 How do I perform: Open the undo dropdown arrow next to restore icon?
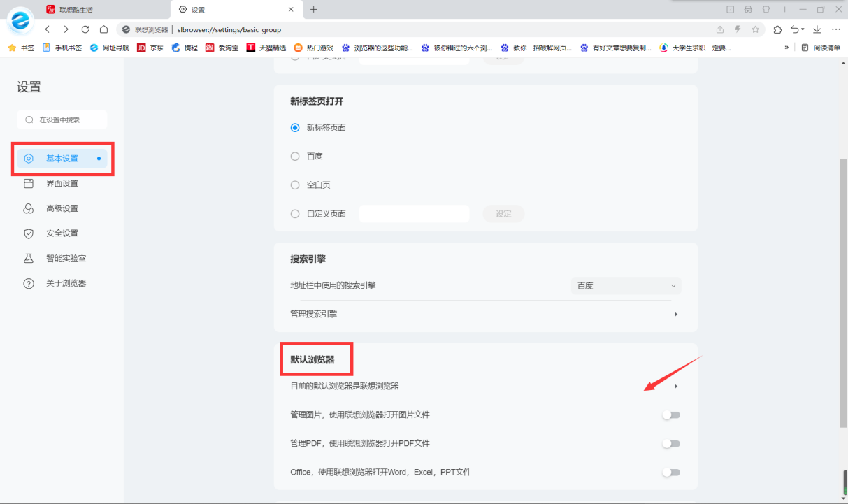pos(803,29)
